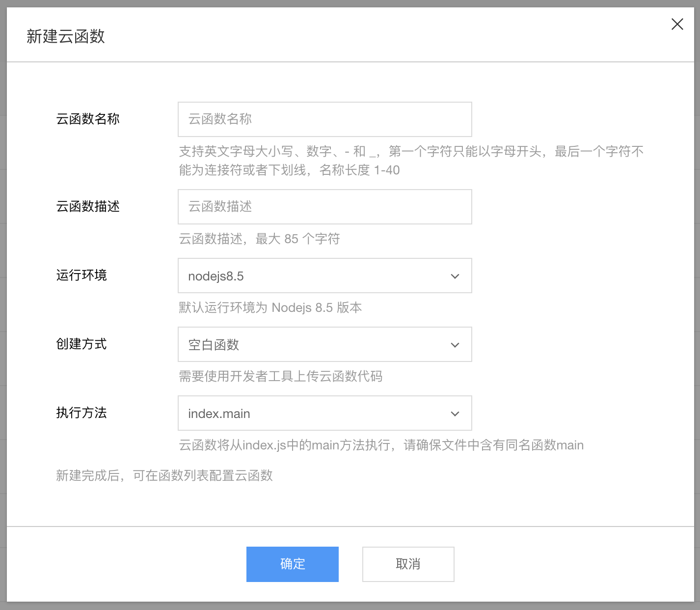700x610 pixels.
Task: Click the chevron next to 空白函数
Action: (x=455, y=344)
